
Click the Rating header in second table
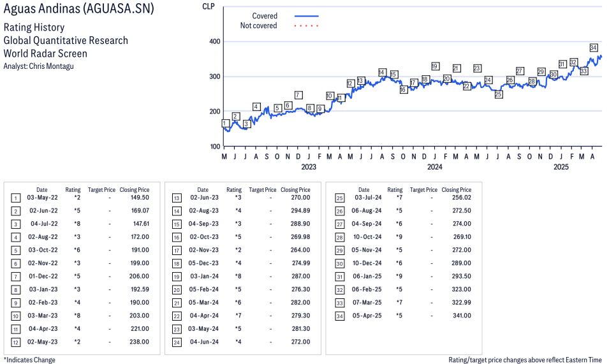coord(234,190)
